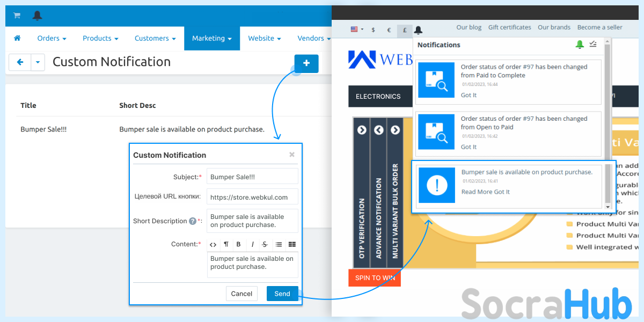644x322 pixels.
Task: Click Read More on Bumper sale notification
Action: click(x=477, y=192)
